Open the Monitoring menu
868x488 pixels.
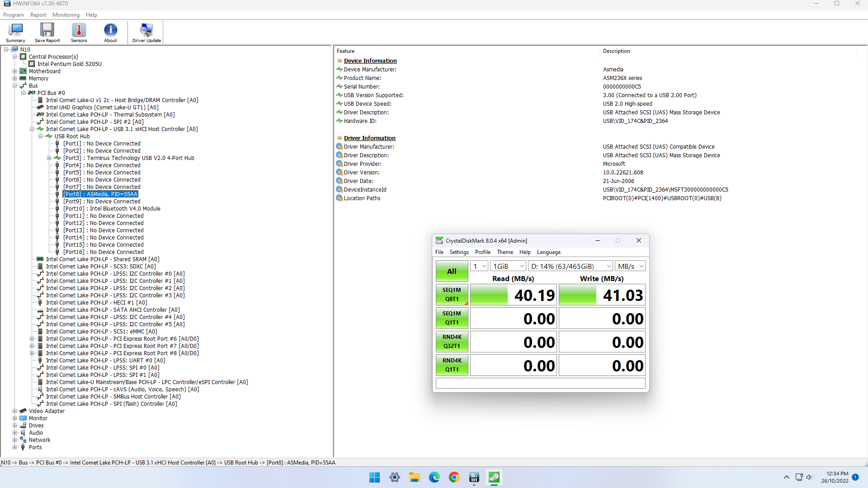tap(66, 15)
